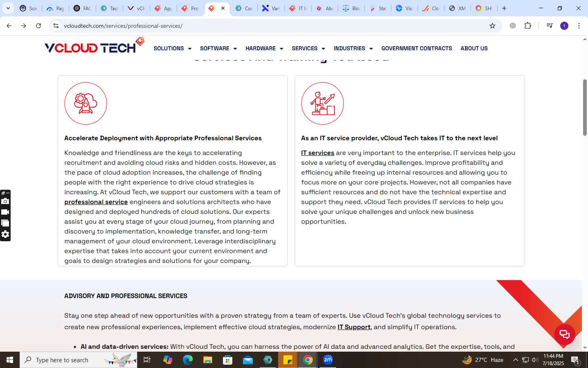Click the browser forward arrow
The width and height of the screenshot is (588, 368).
point(24,26)
